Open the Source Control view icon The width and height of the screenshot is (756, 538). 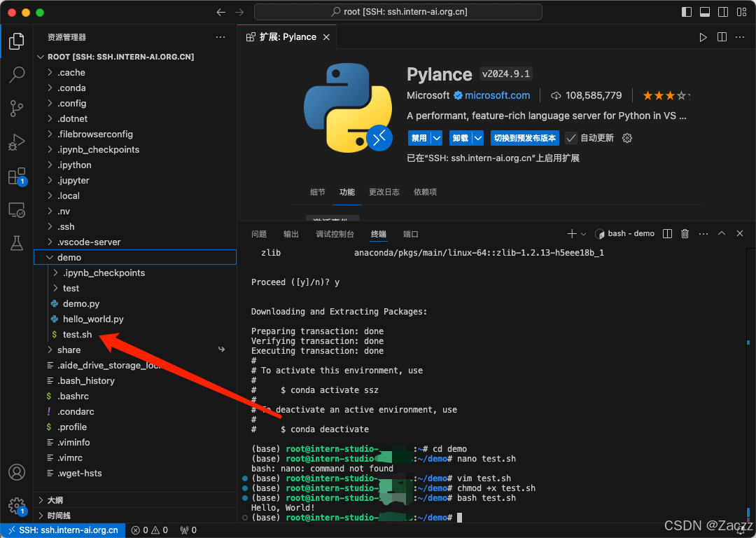pyautogui.click(x=16, y=109)
